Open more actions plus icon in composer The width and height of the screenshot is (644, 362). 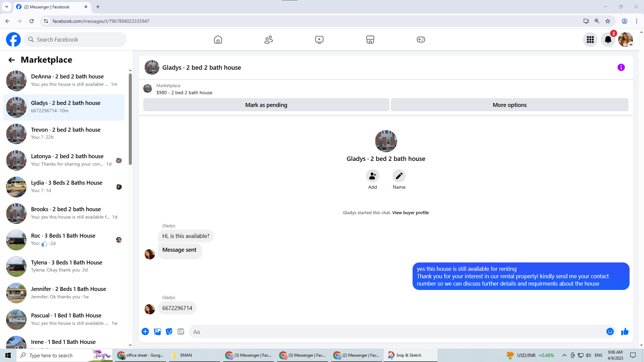tap(145, 331)
